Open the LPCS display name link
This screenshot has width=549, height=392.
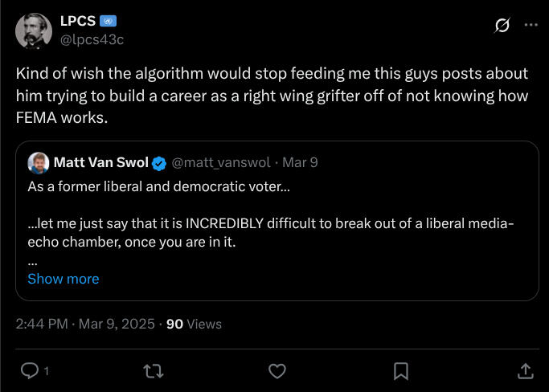[x=78, y=21]
